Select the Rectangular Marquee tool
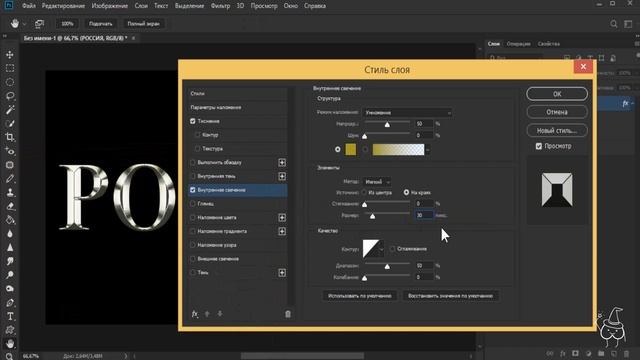The width and height of the screenshot is (640, 360). tap(10, 68)
